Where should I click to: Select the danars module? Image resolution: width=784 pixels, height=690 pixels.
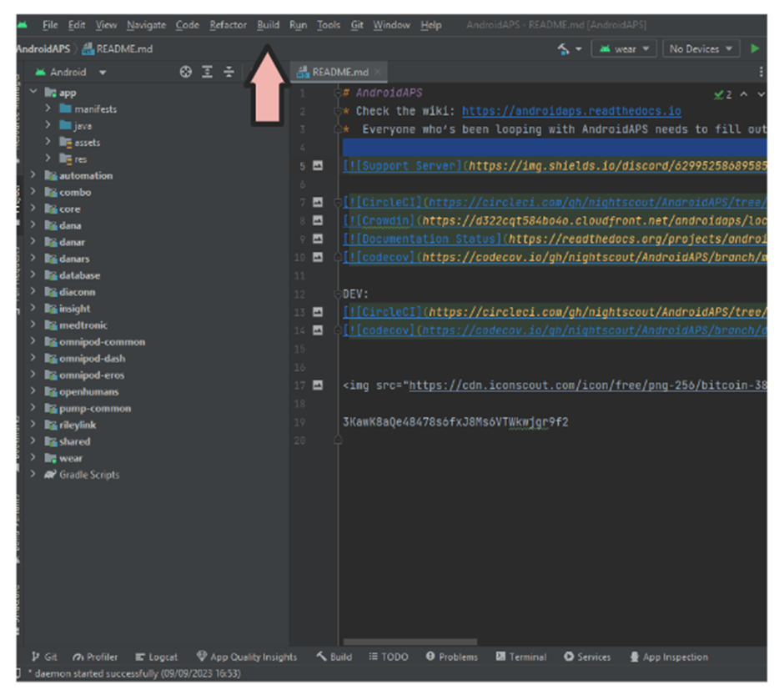[74, 259]
